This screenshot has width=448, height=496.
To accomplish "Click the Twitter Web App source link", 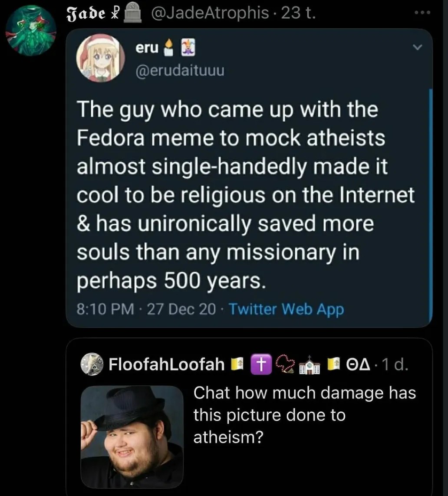I will [x=286, y=309].
